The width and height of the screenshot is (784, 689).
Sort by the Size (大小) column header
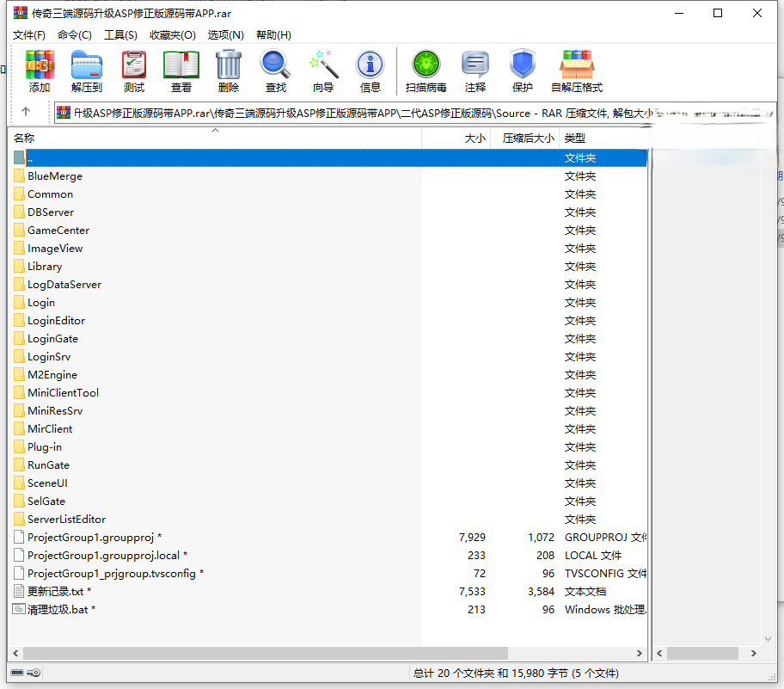pyautogui.click(x=475, y=138)
